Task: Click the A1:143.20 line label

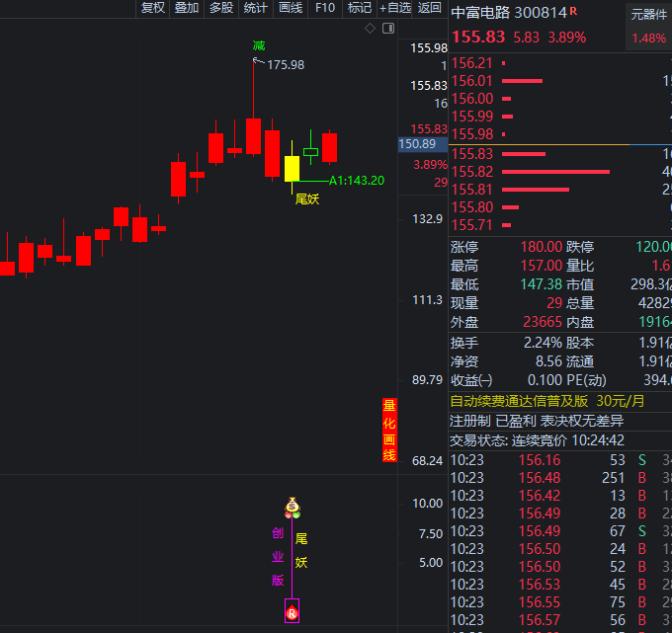Action: tap(357, 181)
